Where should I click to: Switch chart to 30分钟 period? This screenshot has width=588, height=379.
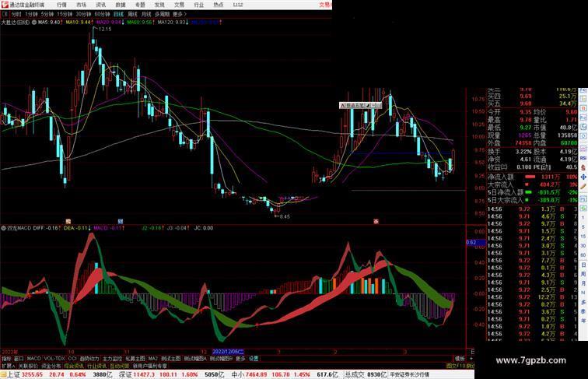(x=83, y=14)
